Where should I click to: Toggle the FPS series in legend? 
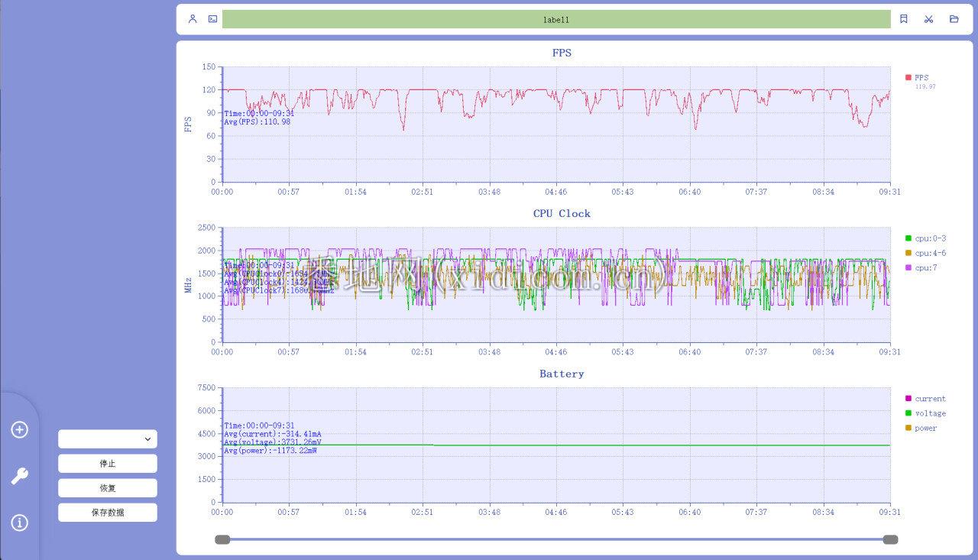917,78
